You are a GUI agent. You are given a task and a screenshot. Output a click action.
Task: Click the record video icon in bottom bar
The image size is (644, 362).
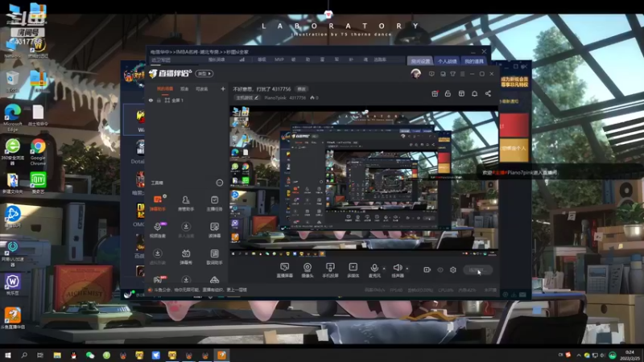tap(427, 269)
